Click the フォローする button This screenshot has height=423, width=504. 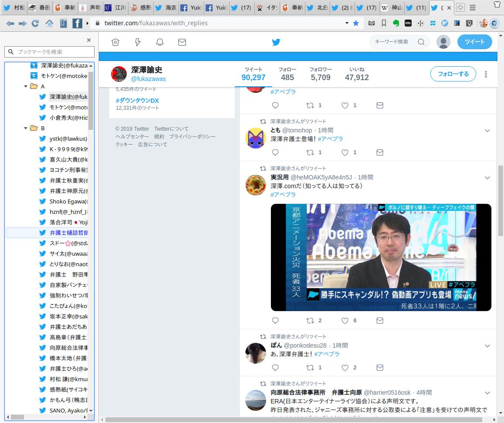coord(453,74)
